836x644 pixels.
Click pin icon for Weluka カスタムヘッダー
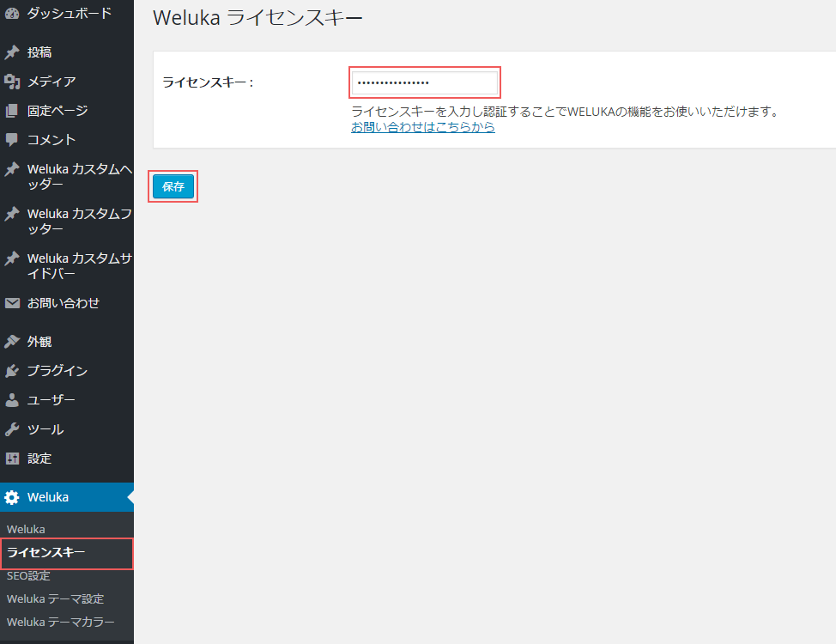(12, 169)
